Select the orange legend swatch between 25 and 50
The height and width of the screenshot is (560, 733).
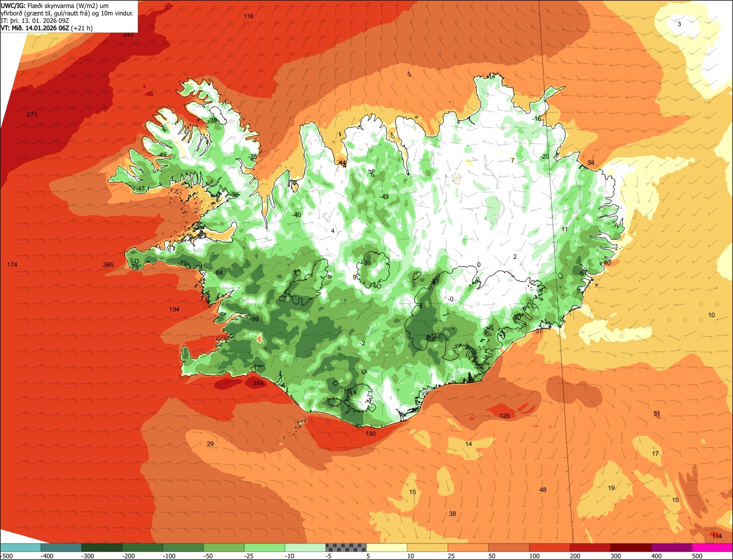click(468, 547)
